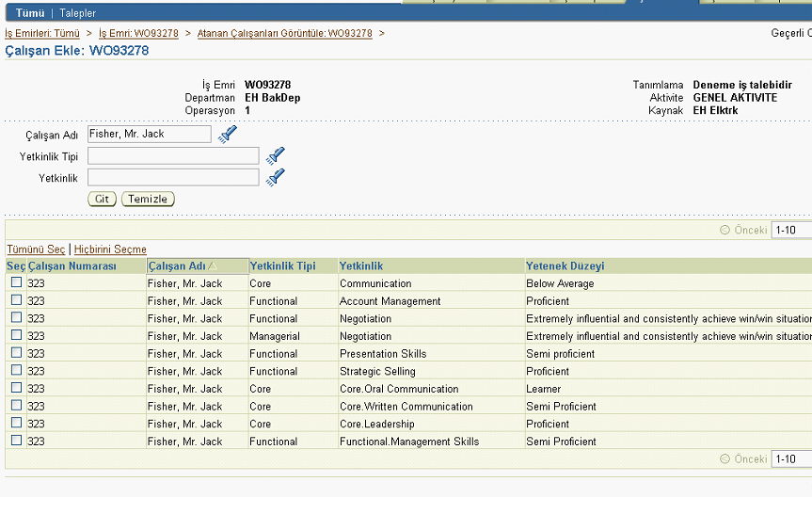Click the bottom Önceki navigation icon
Image resolution: width=812 pixels, height=514 pixels.
point(724,459)
